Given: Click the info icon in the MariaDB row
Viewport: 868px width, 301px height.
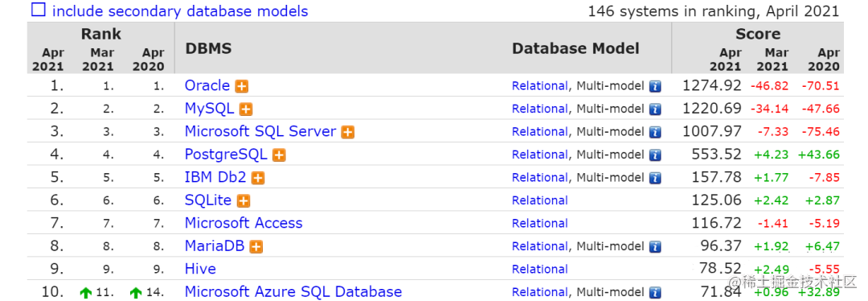Looking at the screenshot, I should (656, 247).
